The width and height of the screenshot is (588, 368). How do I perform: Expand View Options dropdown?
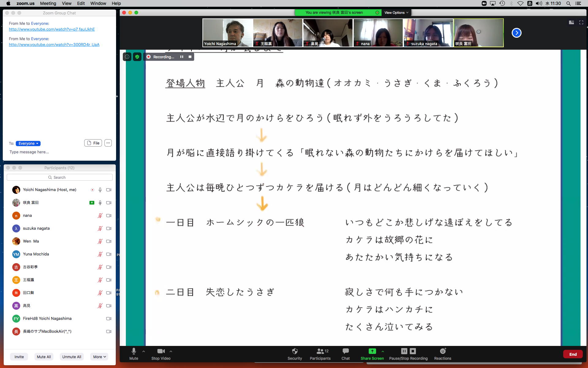[396, 13]
